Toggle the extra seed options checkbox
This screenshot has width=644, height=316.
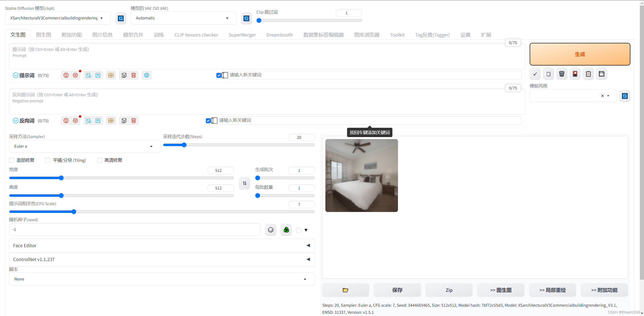point(299,230)
